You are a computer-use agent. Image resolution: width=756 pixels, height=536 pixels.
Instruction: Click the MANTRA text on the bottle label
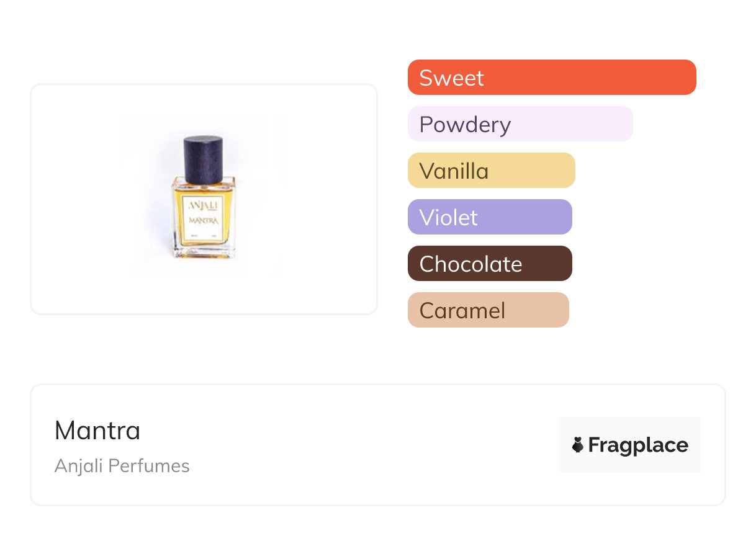pyautogui.click(x=203, y=219)
